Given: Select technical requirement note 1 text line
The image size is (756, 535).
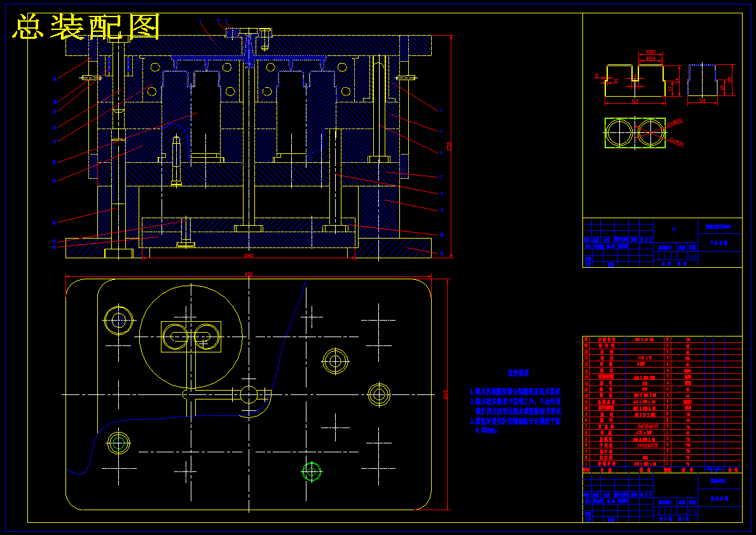Looking at the screenshot, I should click(516, 391).
